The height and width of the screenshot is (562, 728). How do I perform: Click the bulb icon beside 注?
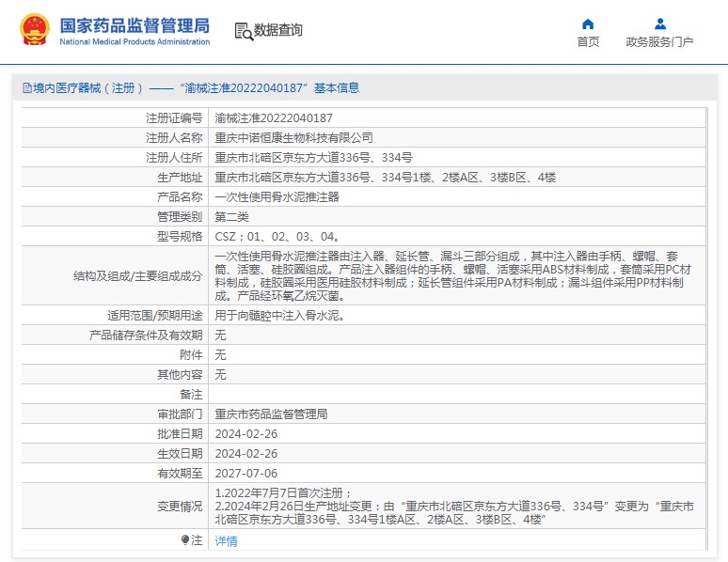185,539
